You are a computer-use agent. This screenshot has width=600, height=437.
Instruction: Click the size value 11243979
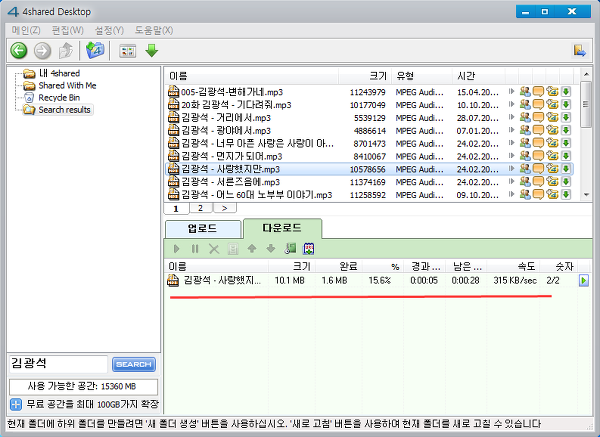click(367, 92)
